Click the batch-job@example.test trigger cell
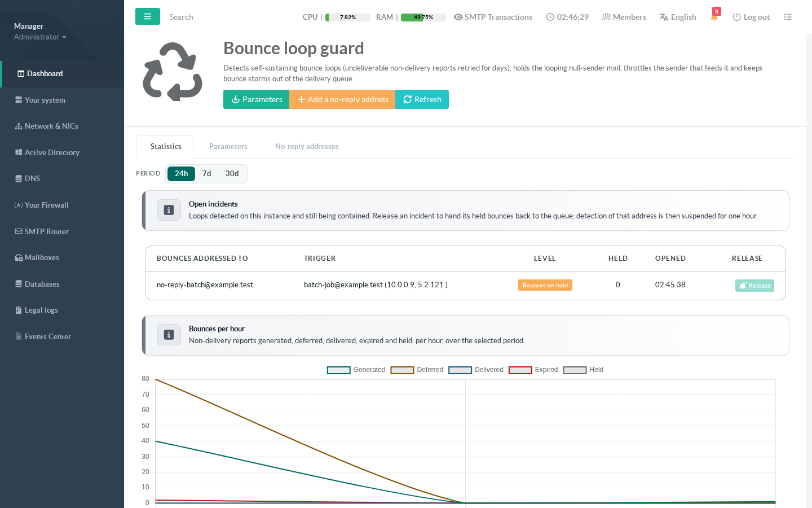 click(376, 285)
